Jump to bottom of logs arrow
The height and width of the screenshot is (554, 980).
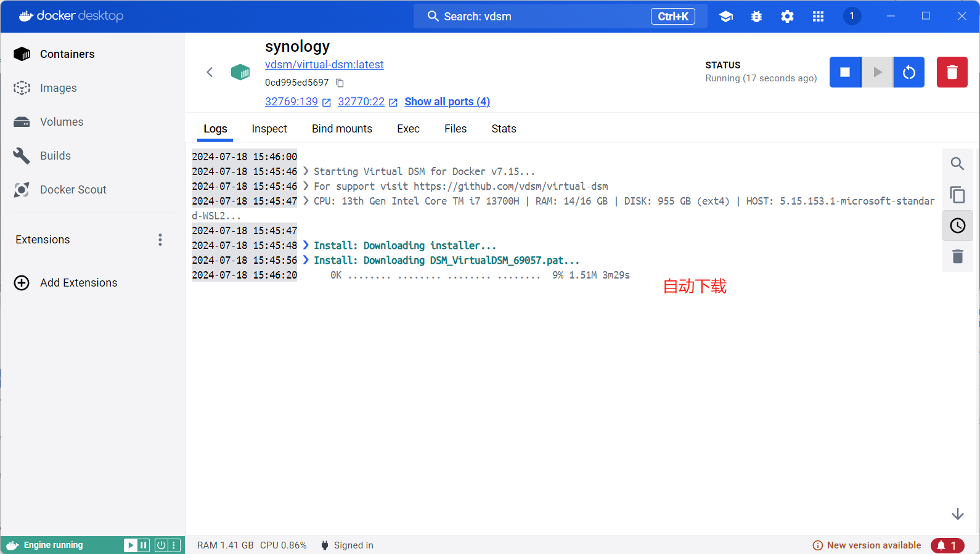tap(957, 514)
